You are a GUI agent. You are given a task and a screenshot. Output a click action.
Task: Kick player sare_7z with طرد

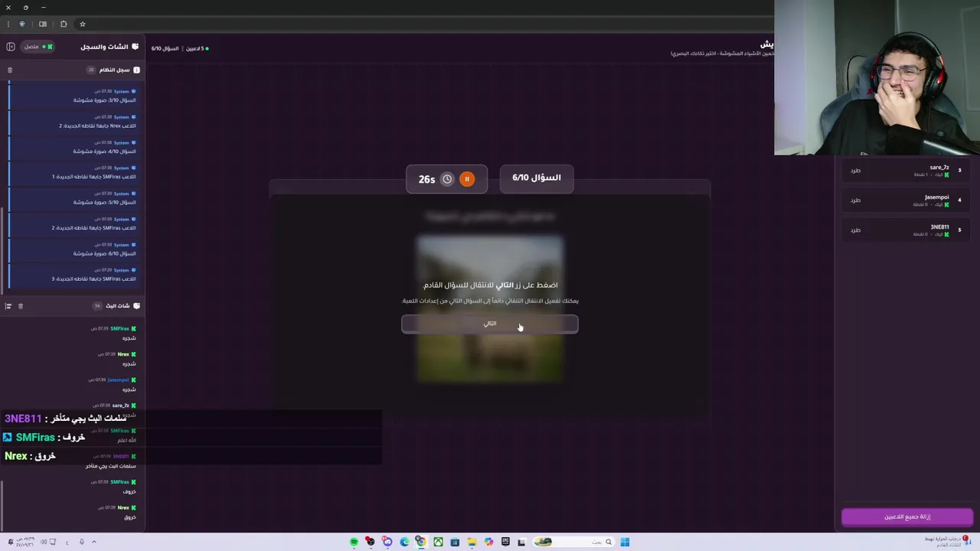855,170
